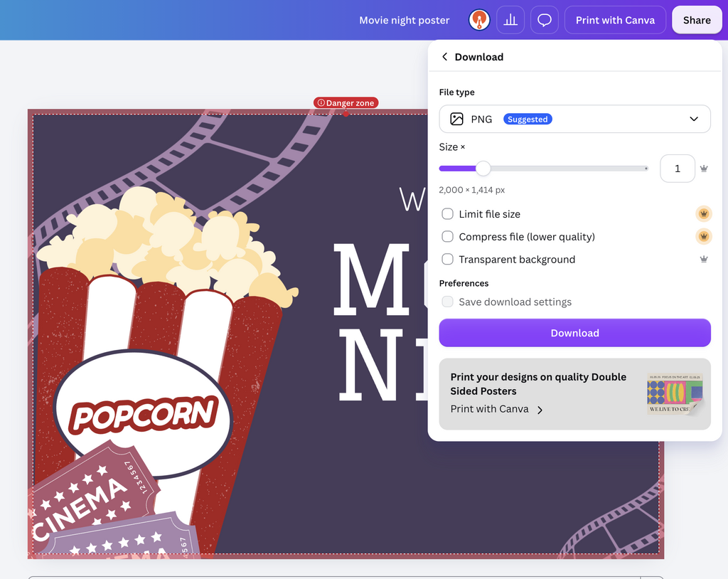Viewport: 728px width, 579px height.
Task: Click the Movie night poster title
Action: click(405, 20)
